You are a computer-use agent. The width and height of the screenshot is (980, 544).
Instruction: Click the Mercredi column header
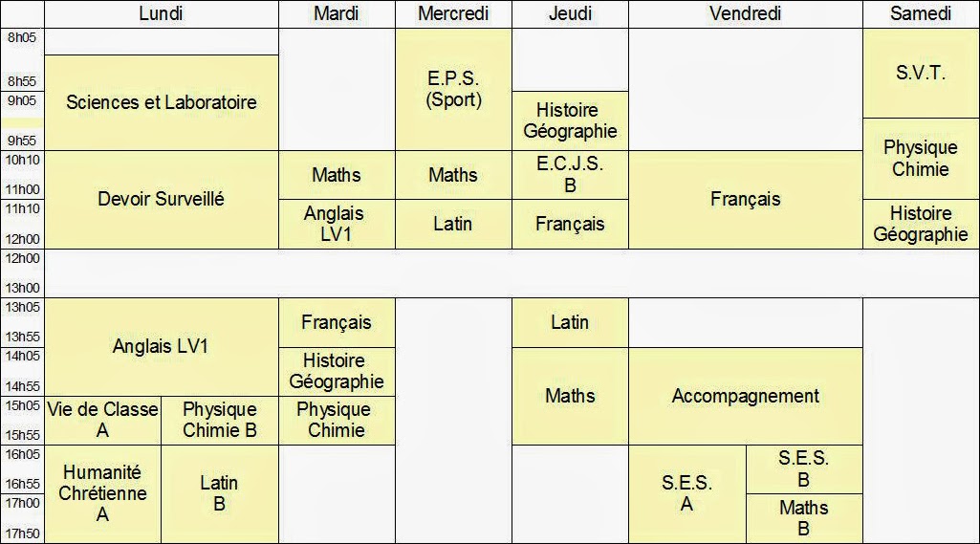453,13
